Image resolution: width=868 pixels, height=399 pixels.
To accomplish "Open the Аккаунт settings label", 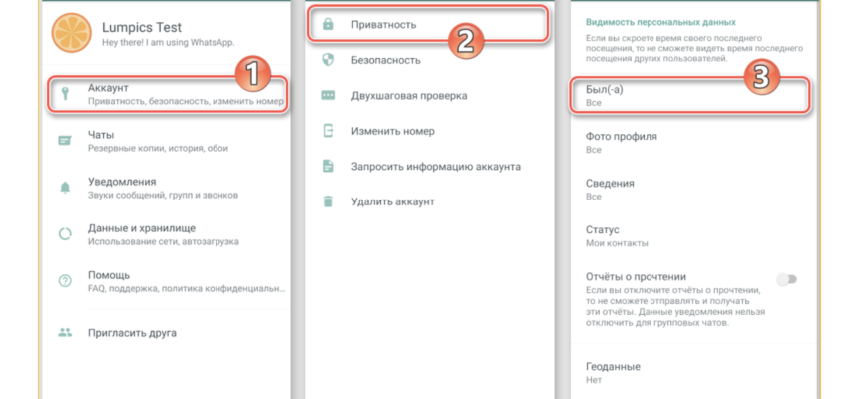I will pyautogui.click(x=108, y=88).
